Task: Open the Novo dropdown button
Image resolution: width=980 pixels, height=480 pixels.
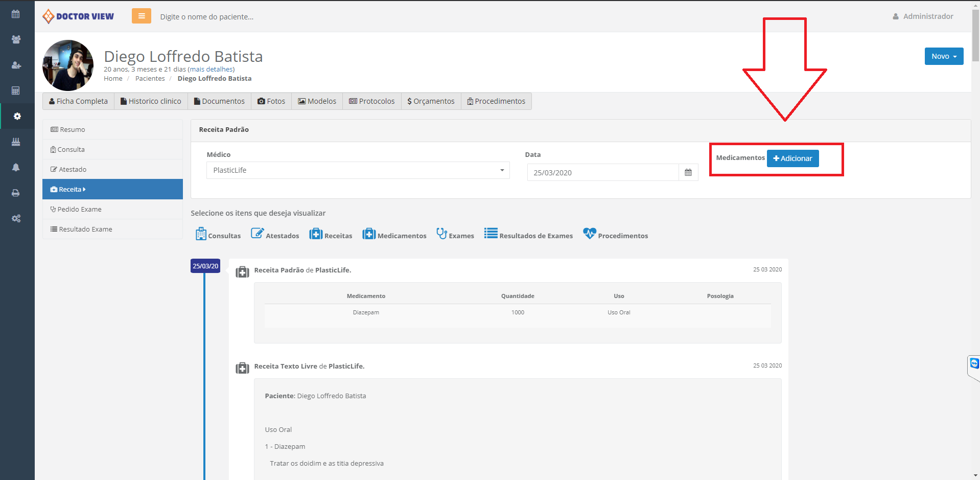Action: (944, 56)
